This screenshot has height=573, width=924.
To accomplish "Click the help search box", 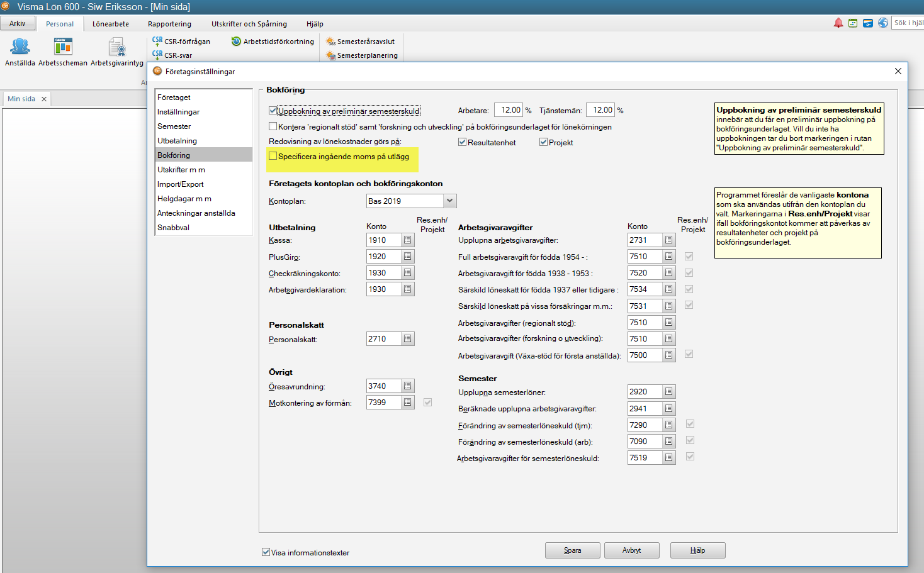I will (908, 23).
